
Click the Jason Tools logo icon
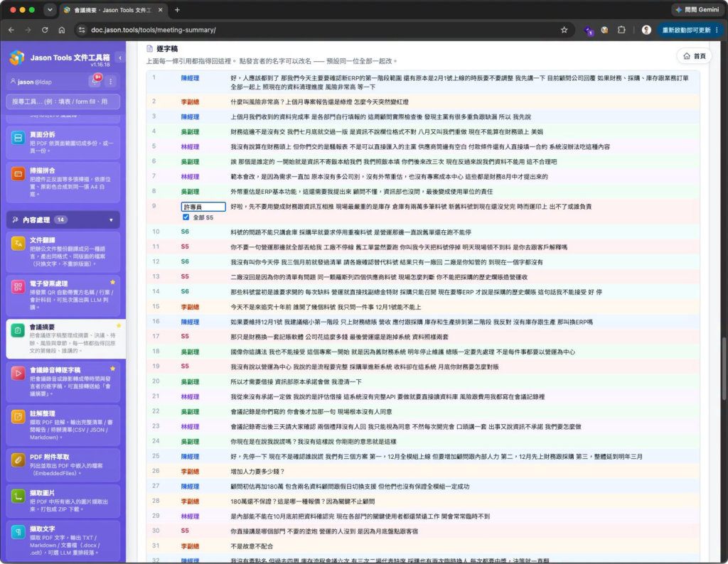point(17,58)
